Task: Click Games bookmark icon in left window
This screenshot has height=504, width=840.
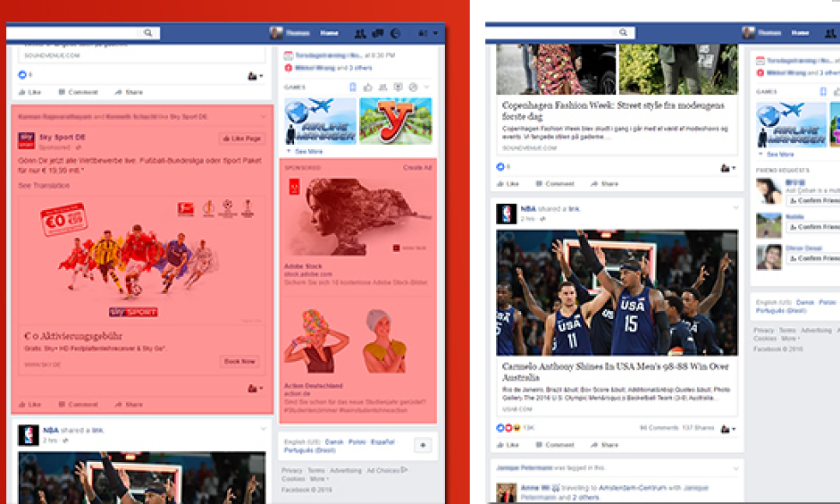Action: click(x=352, y=87)
